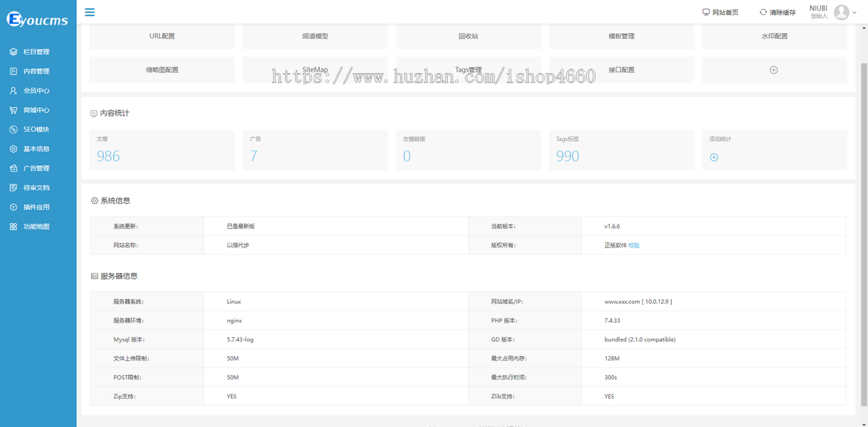This screenshot has width=868, height=427.
Task: Click the version value v1.6.6
Action: click(x=613, y=227)
